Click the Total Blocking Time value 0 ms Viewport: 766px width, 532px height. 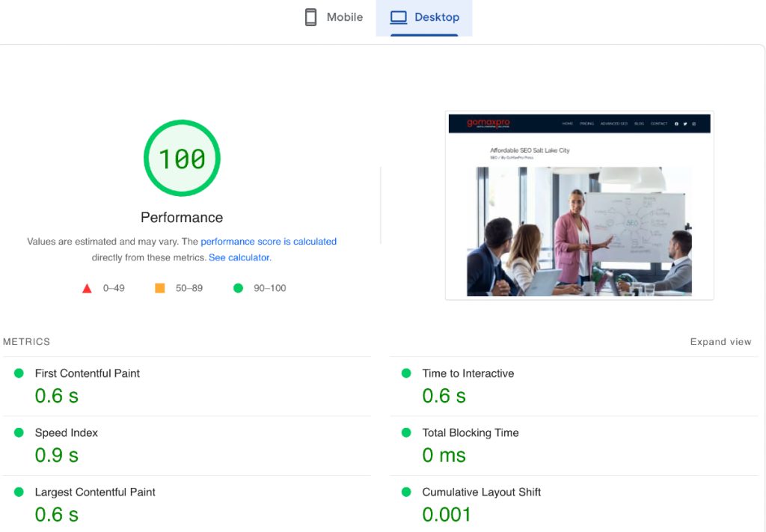pyautogui.click(x=444, y=455)
